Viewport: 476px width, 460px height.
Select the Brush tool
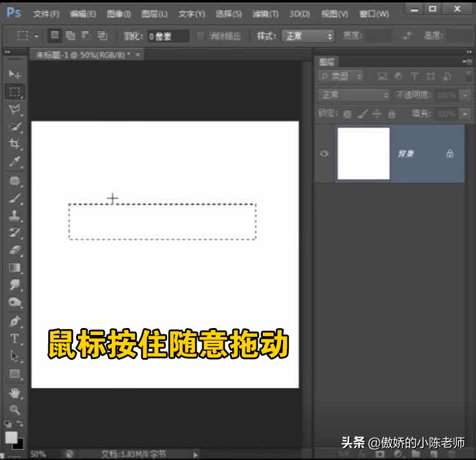14,198
